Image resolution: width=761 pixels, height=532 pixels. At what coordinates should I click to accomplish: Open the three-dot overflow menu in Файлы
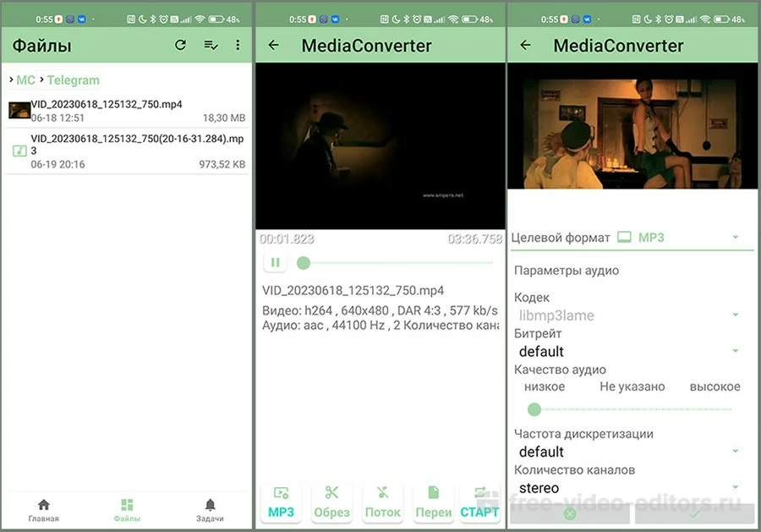tap(238, 45)
